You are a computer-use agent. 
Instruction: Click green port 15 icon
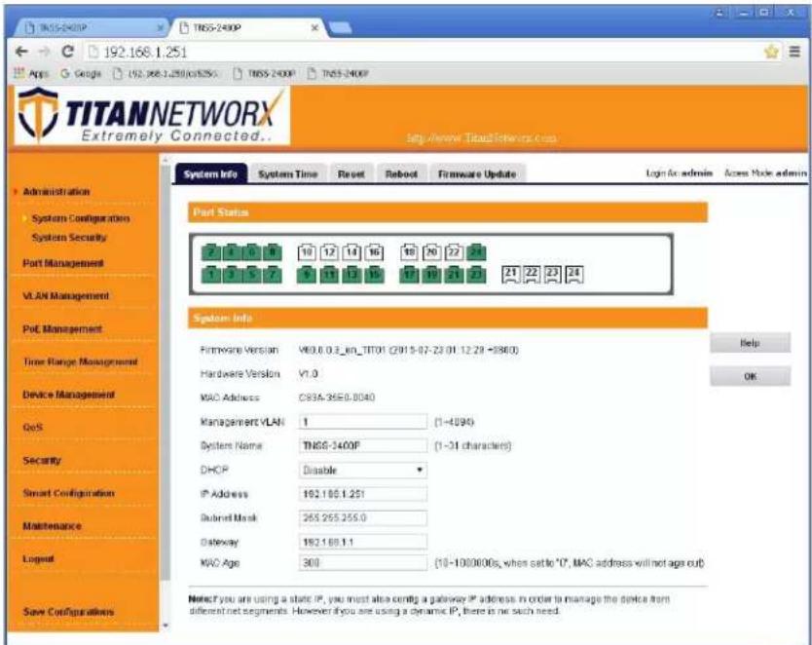(x=374, y=274)
